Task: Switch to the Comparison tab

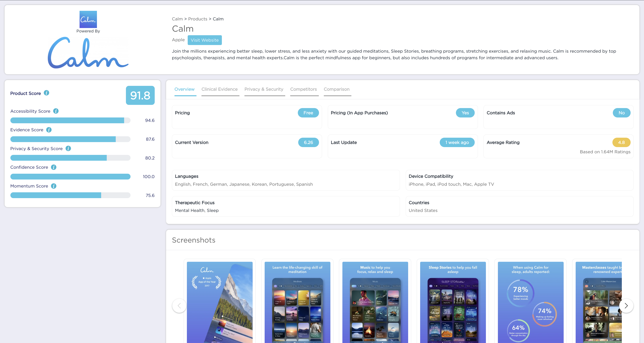Action: tap(337, 89)
